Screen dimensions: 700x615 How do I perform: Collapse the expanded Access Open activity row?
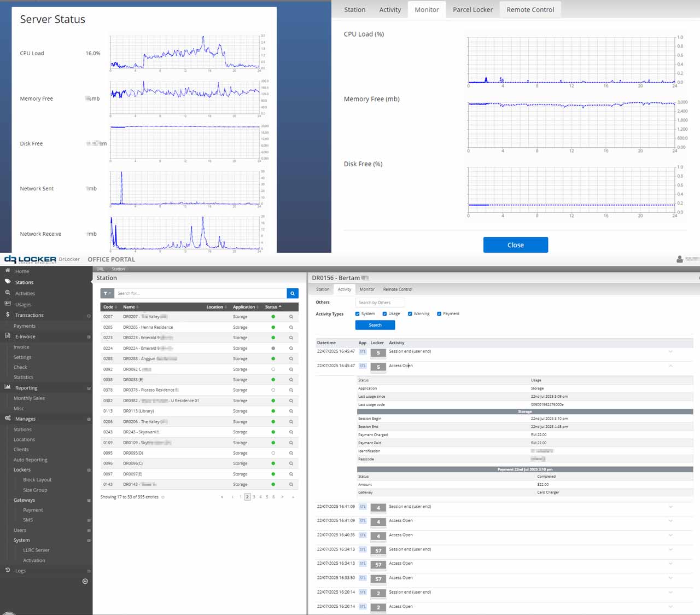(670, 366)
